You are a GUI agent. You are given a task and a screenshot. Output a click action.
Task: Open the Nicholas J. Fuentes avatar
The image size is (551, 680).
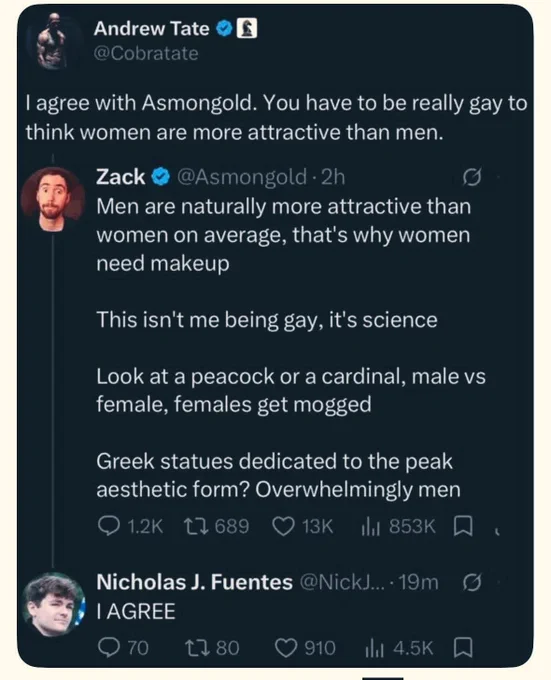54,605
